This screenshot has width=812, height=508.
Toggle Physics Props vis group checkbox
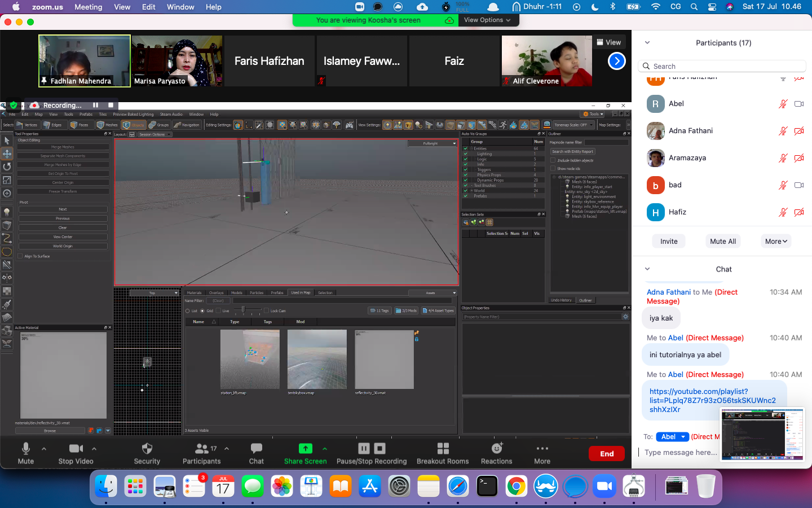465,175
